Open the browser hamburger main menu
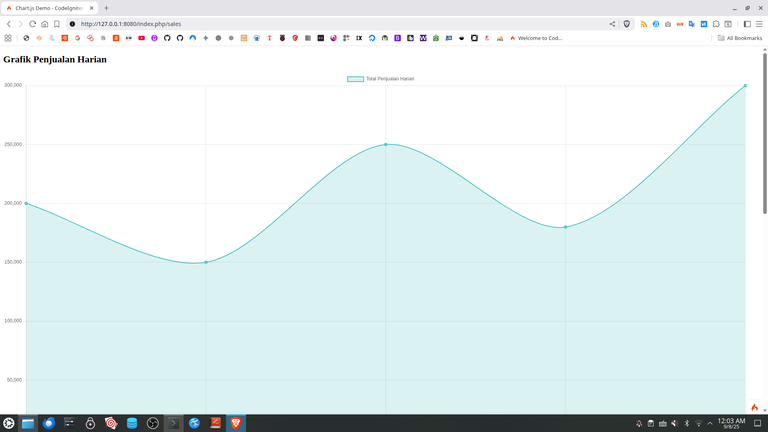This screenshot has width=768, height=432. point(759,24)
